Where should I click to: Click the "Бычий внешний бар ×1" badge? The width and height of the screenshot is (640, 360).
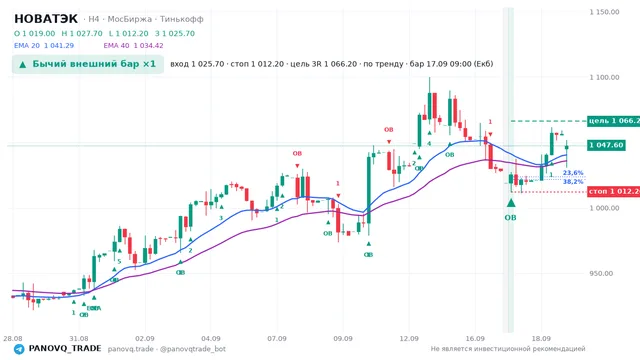tap(88, 64)
